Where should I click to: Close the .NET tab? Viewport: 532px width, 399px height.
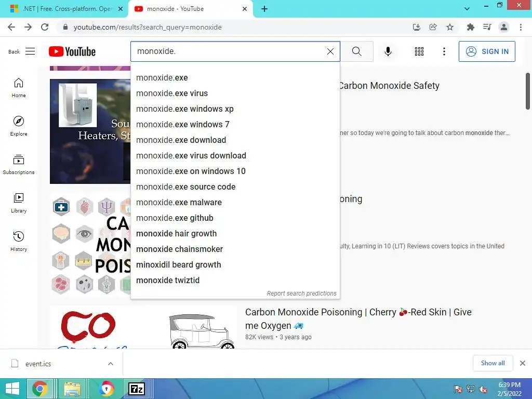(121, 9)
